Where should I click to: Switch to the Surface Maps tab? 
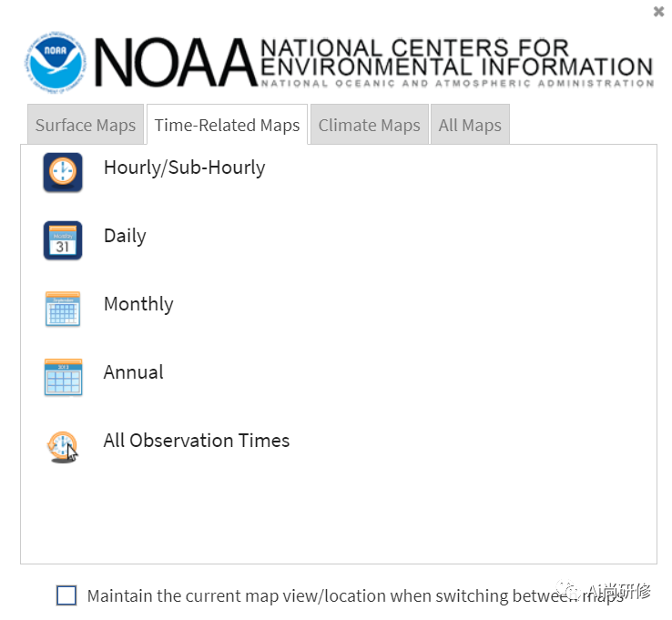[x=85, y=126]
